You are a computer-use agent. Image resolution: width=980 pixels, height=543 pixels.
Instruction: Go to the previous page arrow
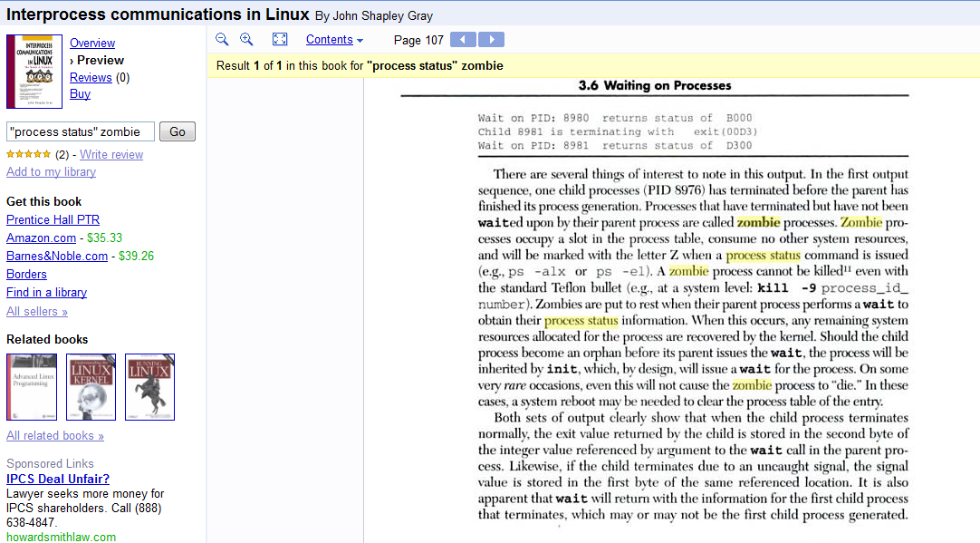[463, 39]
